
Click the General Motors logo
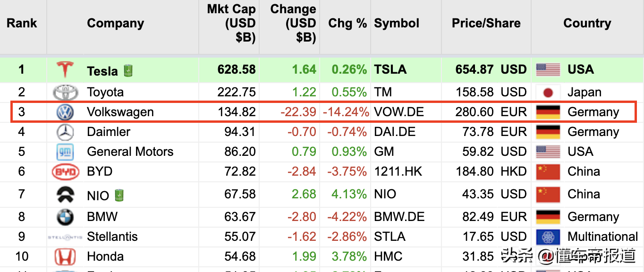coord(65,152)
